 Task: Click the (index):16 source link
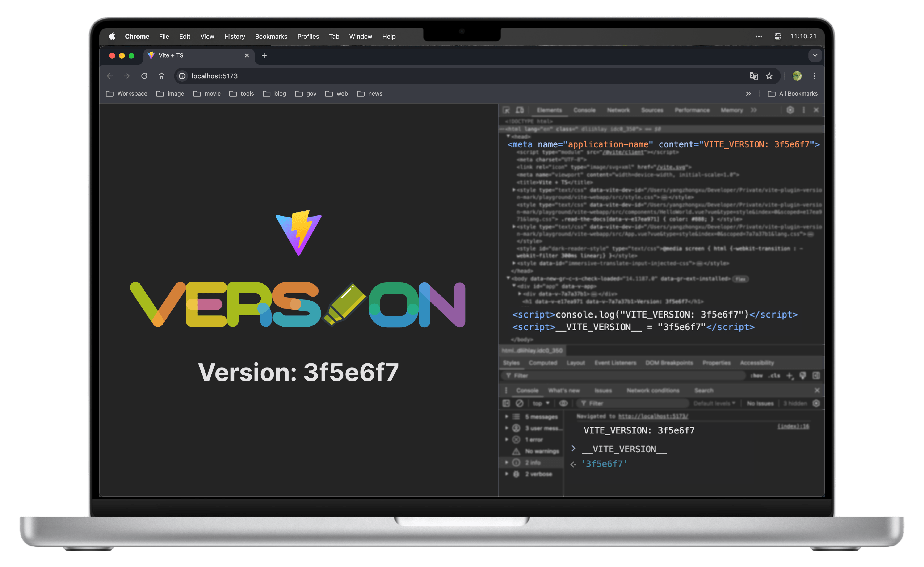(x=793, y=426)
